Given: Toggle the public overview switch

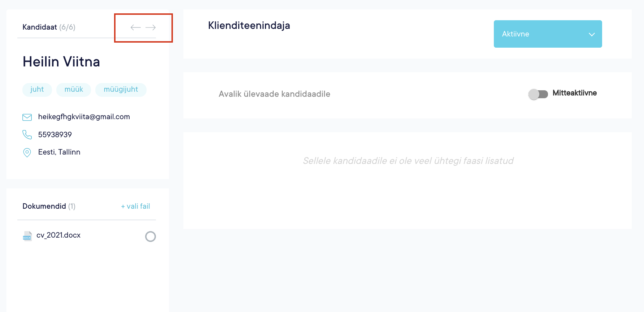Looking at the screenshot, I should [x=538, y=94].
